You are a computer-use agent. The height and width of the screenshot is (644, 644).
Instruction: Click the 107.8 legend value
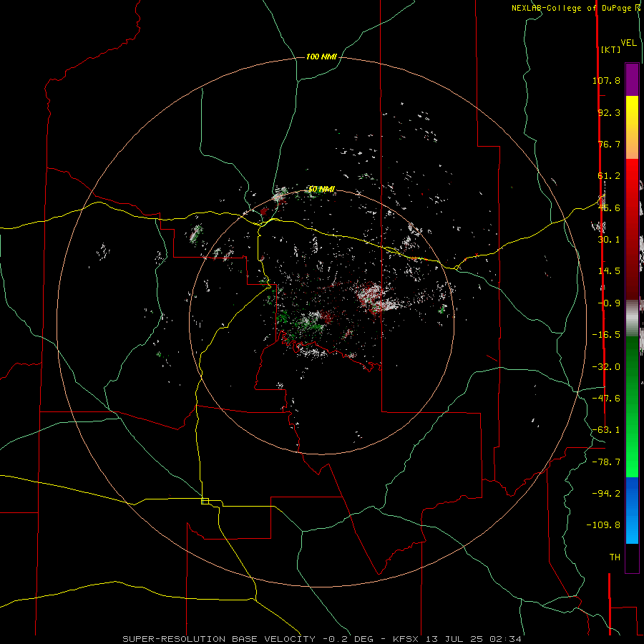tap(606, 80)
